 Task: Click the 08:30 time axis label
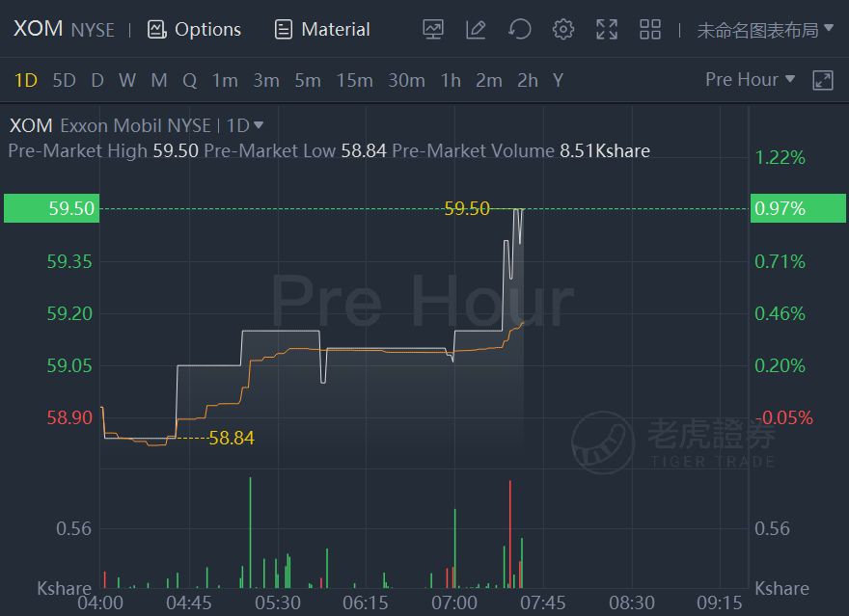(x=632, y=603)
